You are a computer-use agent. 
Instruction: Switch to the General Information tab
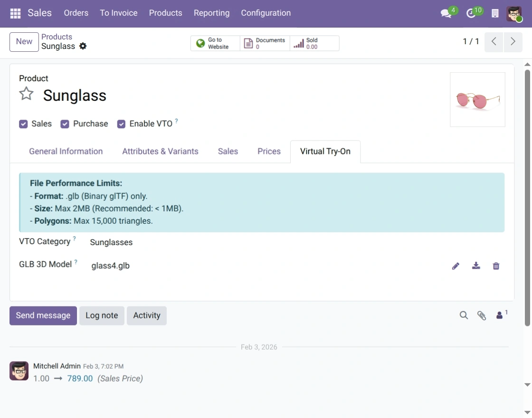tap(66, 152)
